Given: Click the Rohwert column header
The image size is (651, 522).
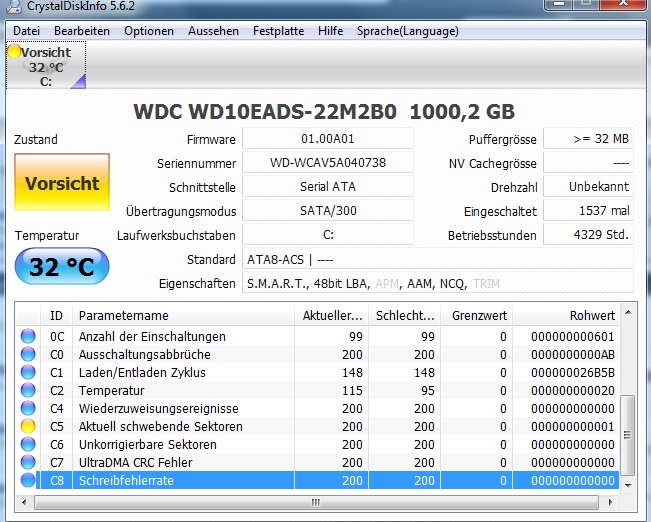Looking at the screenshot, I should [566, 316].
